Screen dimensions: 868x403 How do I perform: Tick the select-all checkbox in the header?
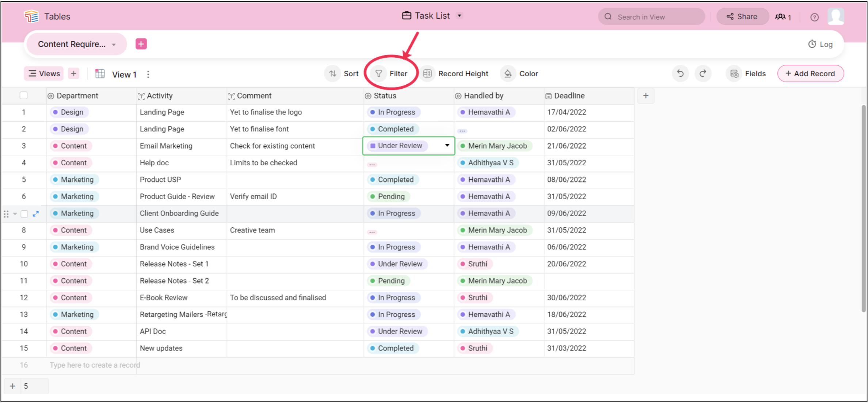click(x=24, y=96)
